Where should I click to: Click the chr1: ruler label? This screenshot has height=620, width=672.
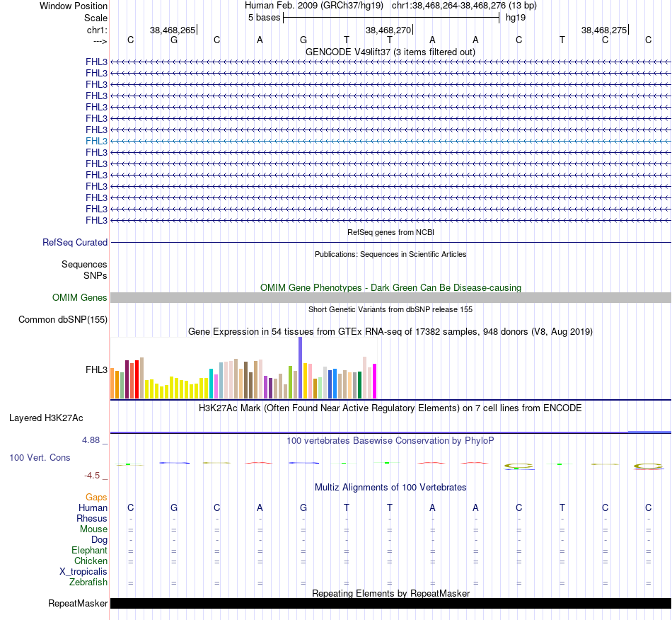tap(97, 30)
